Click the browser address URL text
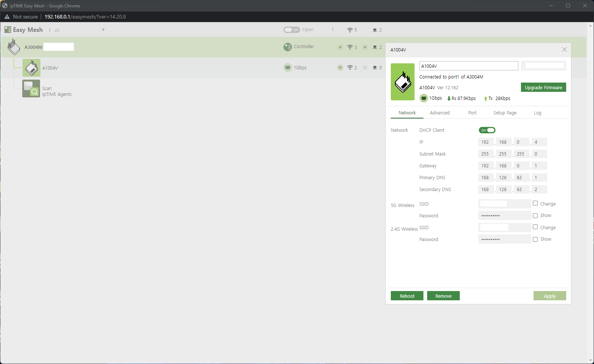 pyautogui.click(x=85, y=17)
